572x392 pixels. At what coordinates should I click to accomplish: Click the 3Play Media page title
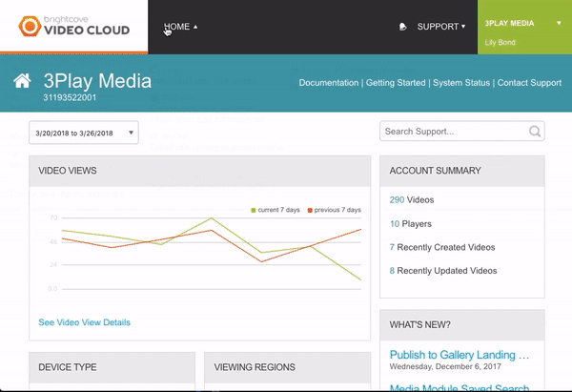pos(97,81)
